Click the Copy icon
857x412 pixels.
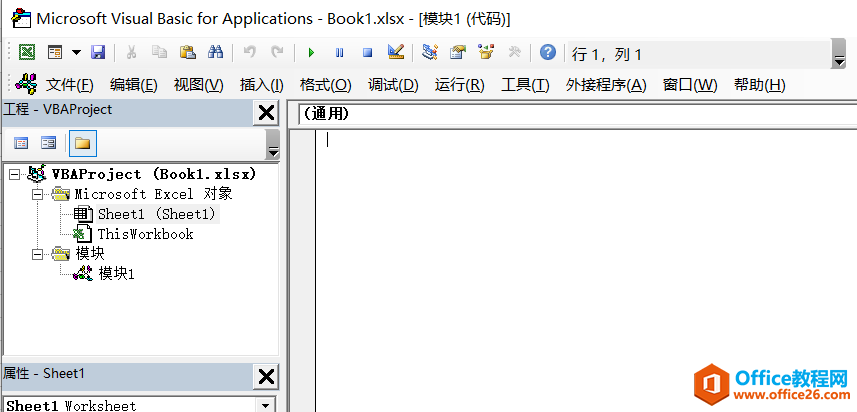pos(159,52)
